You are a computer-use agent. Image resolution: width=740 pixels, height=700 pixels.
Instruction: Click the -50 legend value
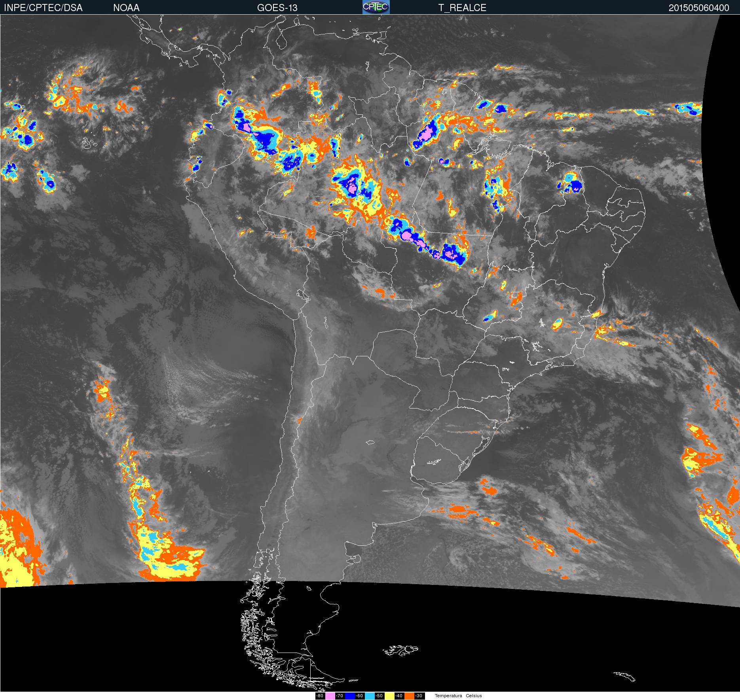(379, 696)
